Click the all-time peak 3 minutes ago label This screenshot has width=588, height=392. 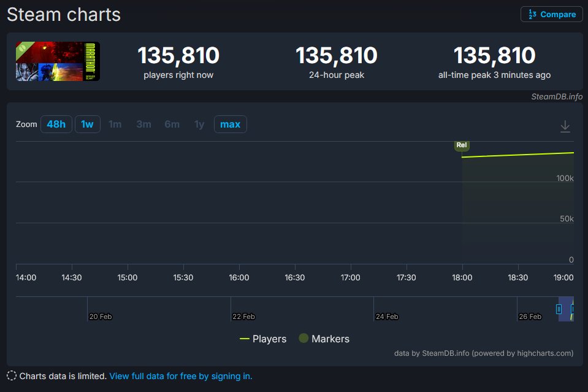point(494,75)
